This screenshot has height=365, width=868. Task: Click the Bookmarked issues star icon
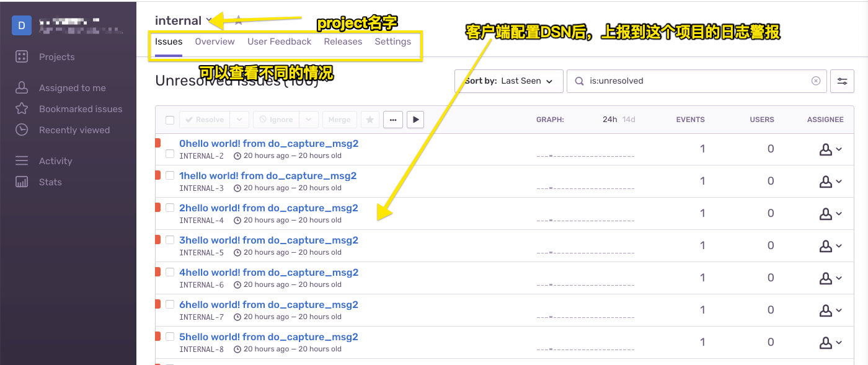[22, 109]
